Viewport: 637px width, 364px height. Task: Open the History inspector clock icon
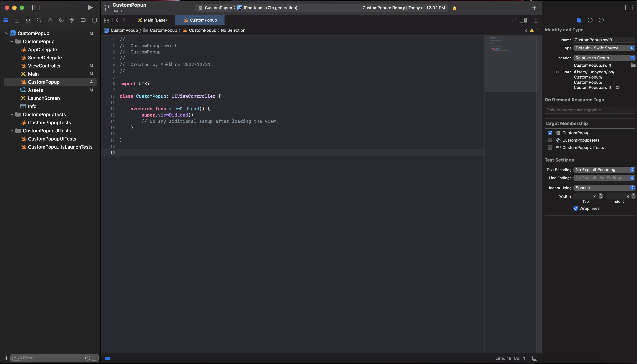[590, 20]
